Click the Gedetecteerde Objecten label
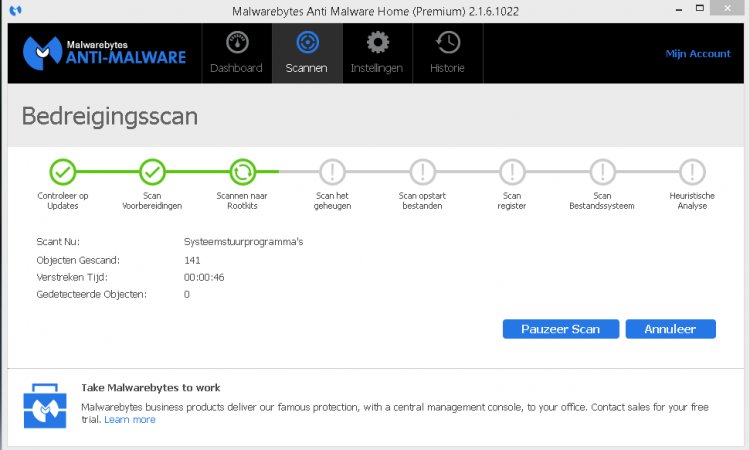This screenshot has height=450, width=750. coord(91,294)
